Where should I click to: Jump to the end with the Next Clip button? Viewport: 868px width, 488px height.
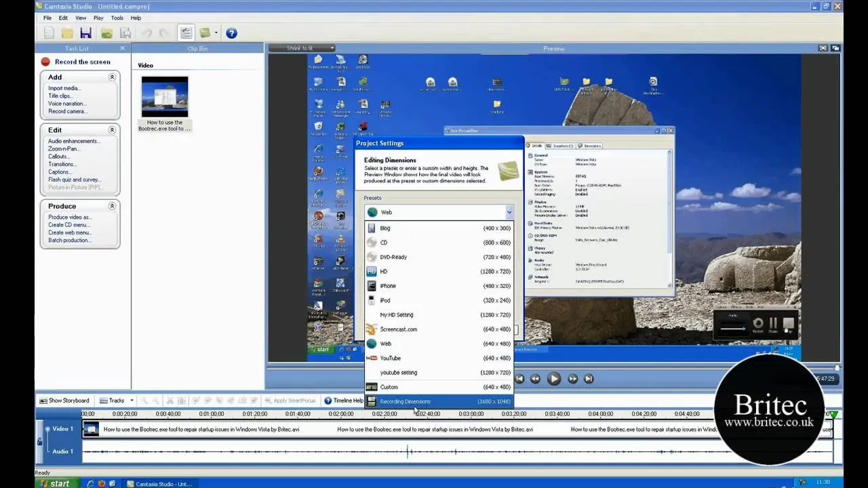[589, 379]
